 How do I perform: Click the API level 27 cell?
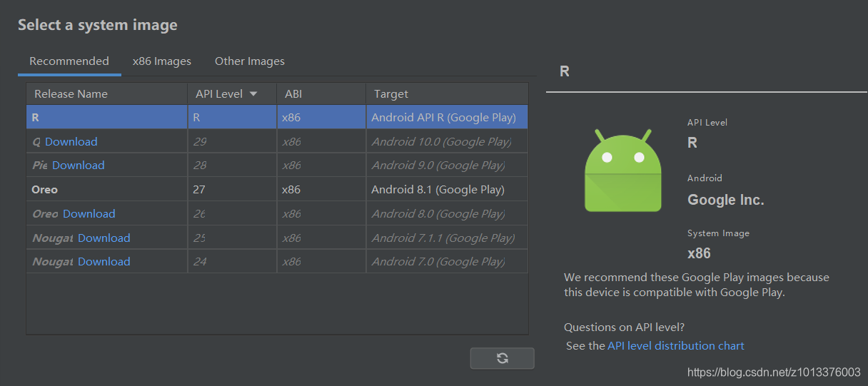[x=232, y=189]
